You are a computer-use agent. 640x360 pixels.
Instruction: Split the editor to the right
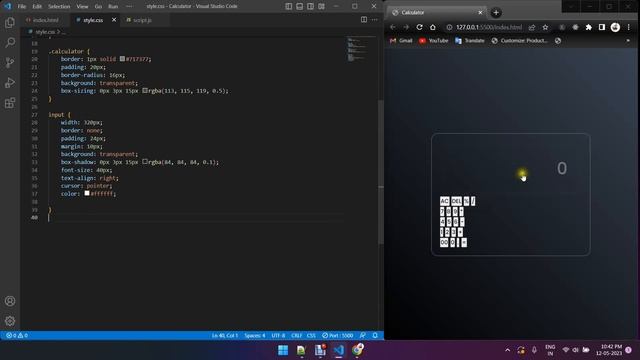pyautogui.click(x=364, y=20)
